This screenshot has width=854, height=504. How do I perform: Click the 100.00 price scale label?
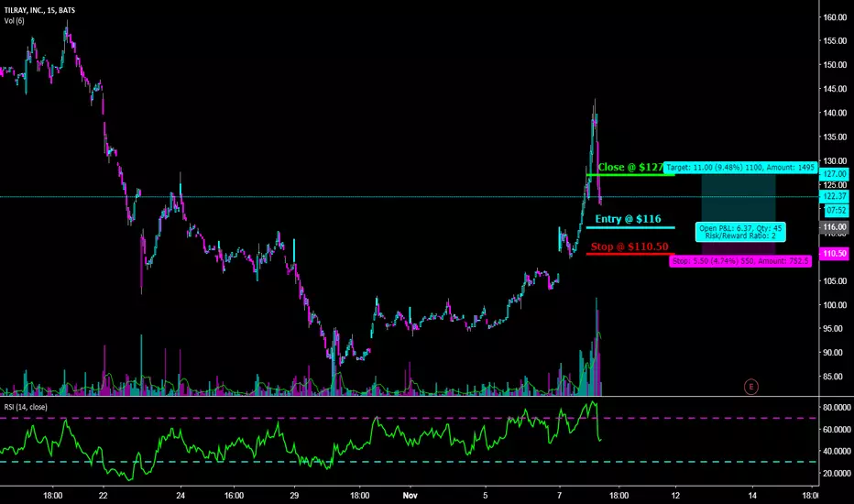tap(835, 305)
